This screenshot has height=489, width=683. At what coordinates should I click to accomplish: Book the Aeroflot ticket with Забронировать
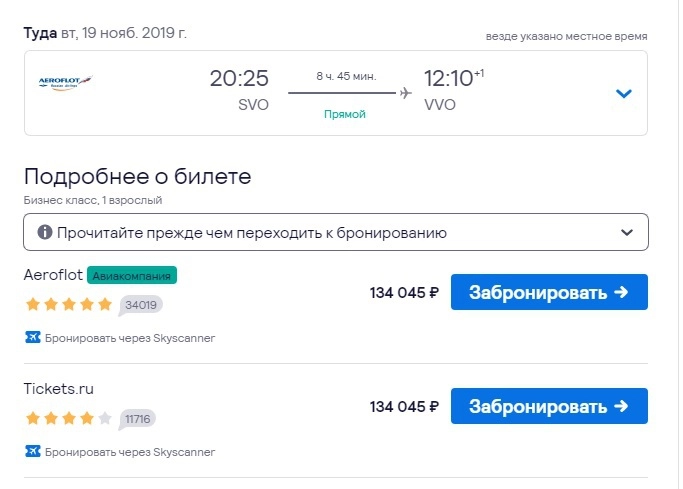(549, 293)
